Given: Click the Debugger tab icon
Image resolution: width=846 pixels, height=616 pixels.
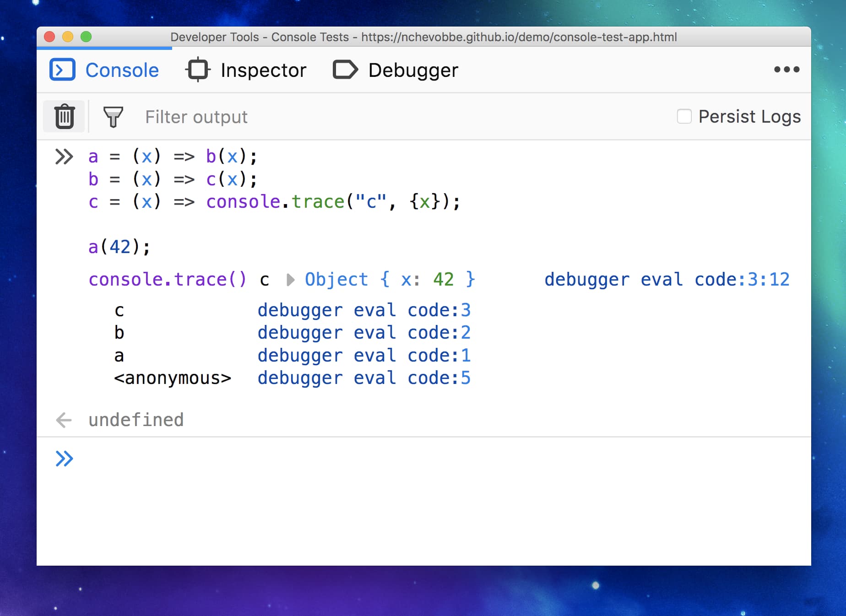Looking at the screenshot, I should (345, 70).
